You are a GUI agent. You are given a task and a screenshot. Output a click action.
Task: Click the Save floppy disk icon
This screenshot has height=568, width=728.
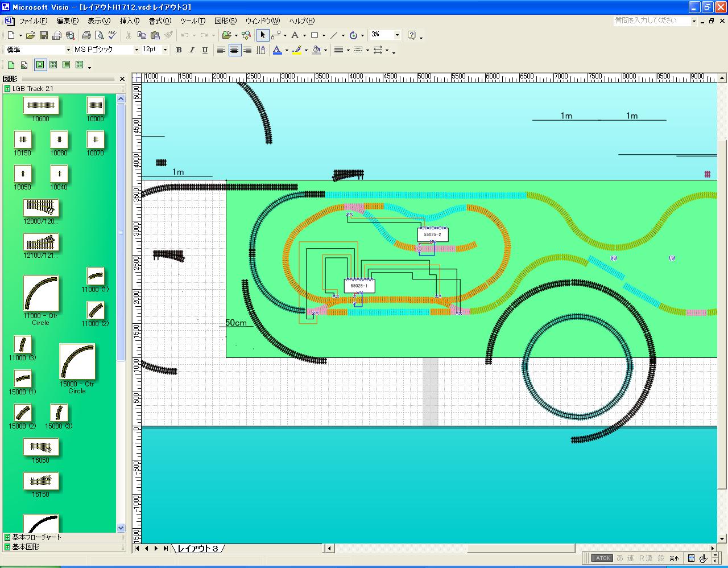click(44, 35)
